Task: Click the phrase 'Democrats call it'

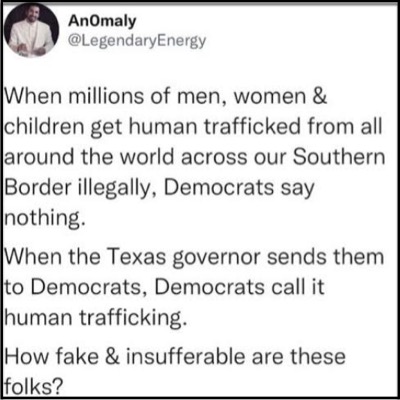Action: pos(239,287)
